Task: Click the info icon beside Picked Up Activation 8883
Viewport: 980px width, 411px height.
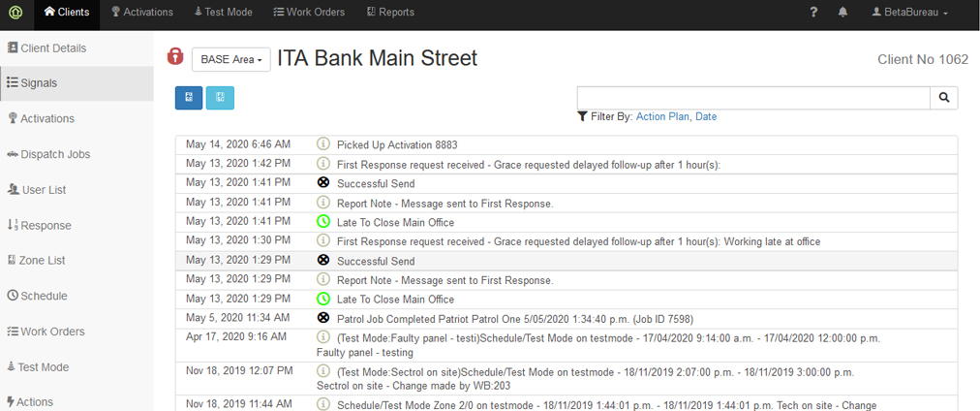Action: pos(323,144)
